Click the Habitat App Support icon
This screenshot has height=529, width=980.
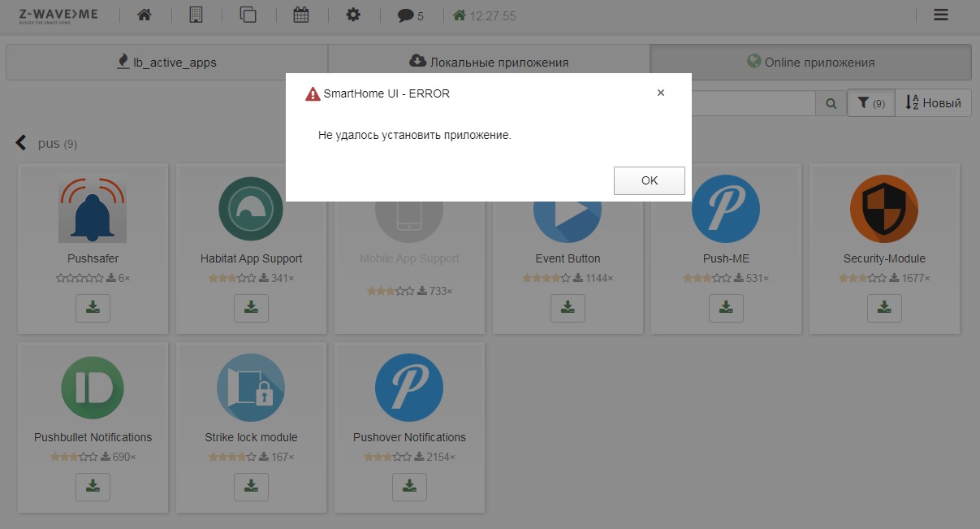(x=251, y=210)
